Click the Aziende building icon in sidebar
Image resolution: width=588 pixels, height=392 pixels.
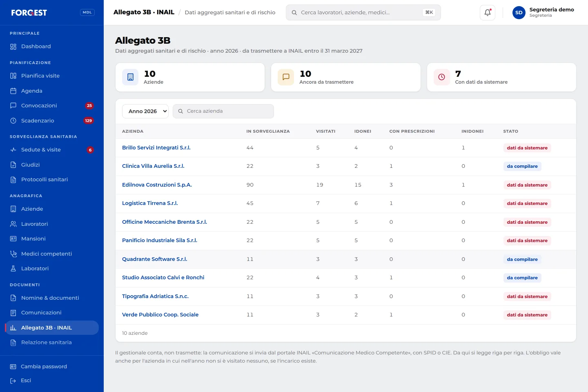(x=13, y=209)
